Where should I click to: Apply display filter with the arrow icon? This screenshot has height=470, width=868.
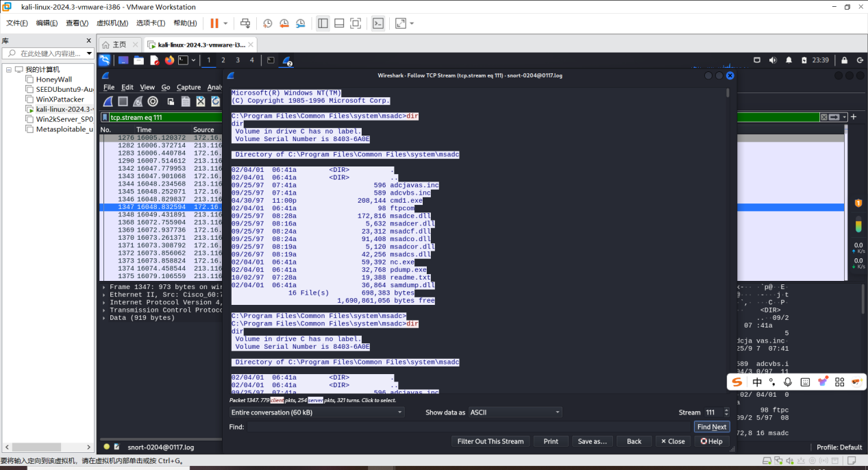tap(834, 117)
